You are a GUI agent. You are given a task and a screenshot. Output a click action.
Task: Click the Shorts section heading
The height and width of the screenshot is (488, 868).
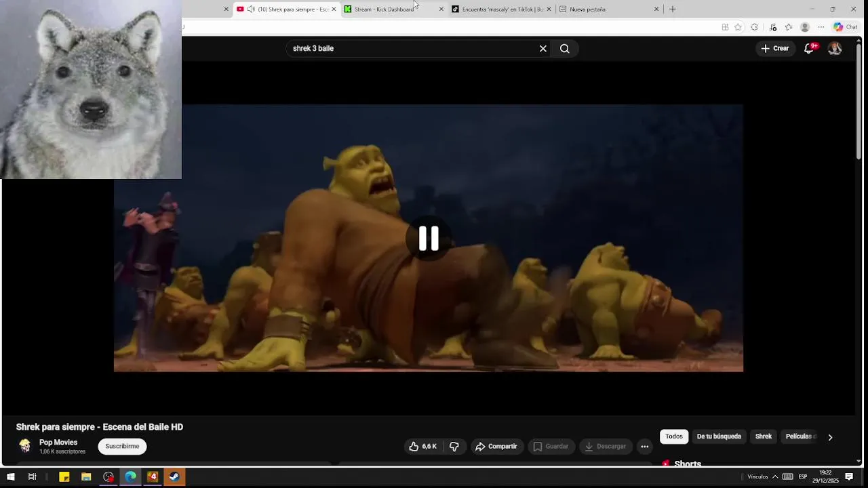pyautogui.click(x=688, y=464)
